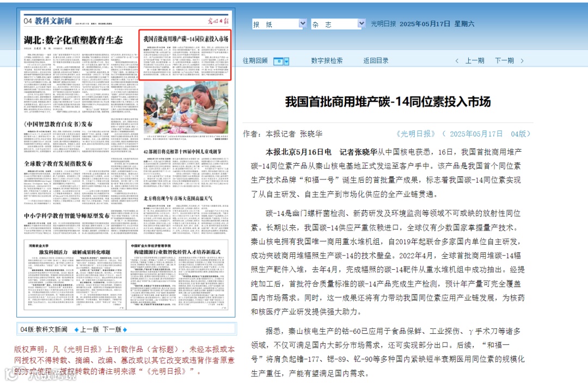Click the article headline 我国首批商用堆产碳-14同位素投入市场
The image size is (588, 385).
click(x=388, y=102)
